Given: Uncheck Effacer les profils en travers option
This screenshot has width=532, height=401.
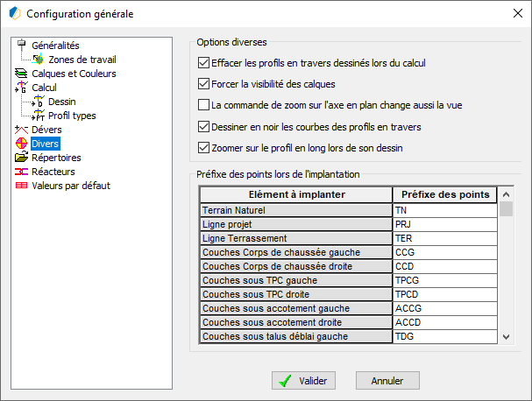Looking at the screenshot, I should click(x=203, y=63).
